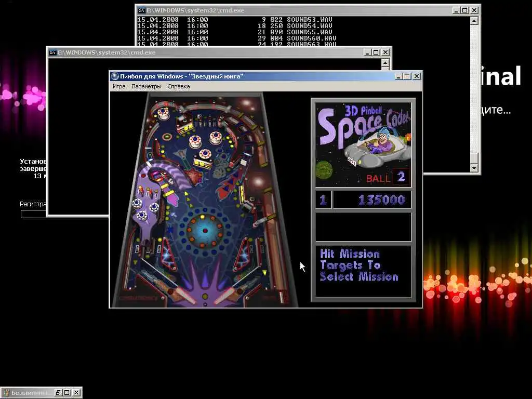Click the top-left bumper on pinball table
The width and height of the screenshot is (532, 399).
[163, 113]
